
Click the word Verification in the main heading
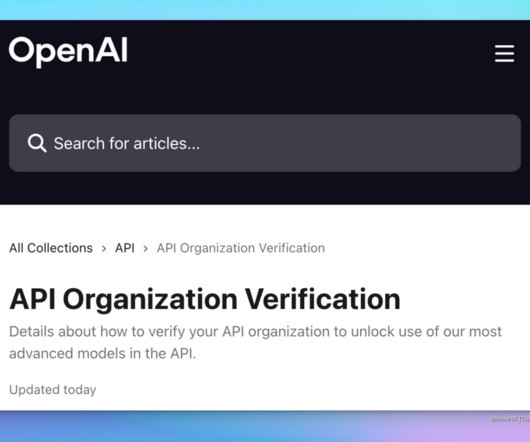coord(323,299)
